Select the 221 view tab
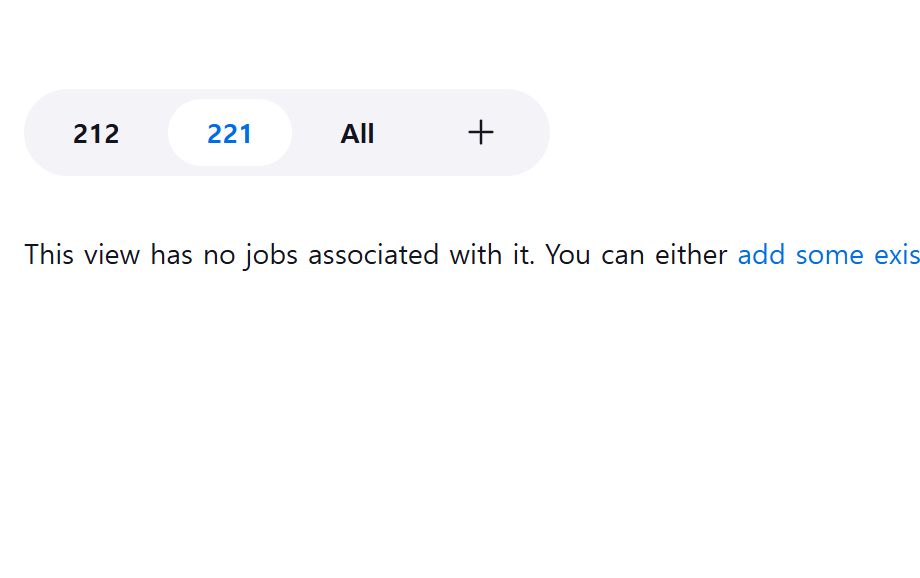 (x=230, y=133)
